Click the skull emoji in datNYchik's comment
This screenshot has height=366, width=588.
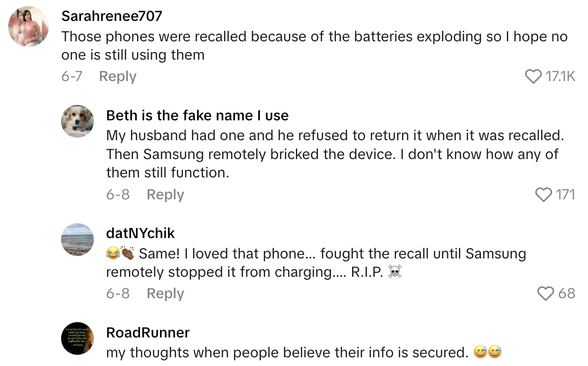395,272
